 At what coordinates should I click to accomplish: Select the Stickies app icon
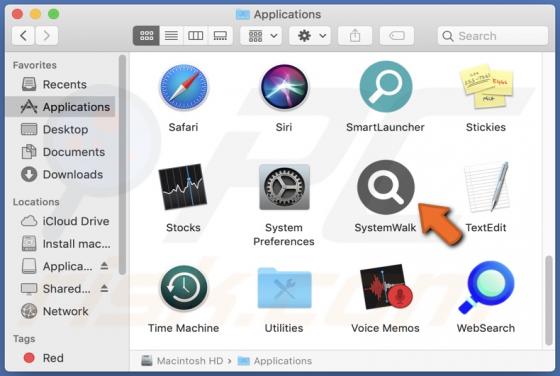click(486, 86)
